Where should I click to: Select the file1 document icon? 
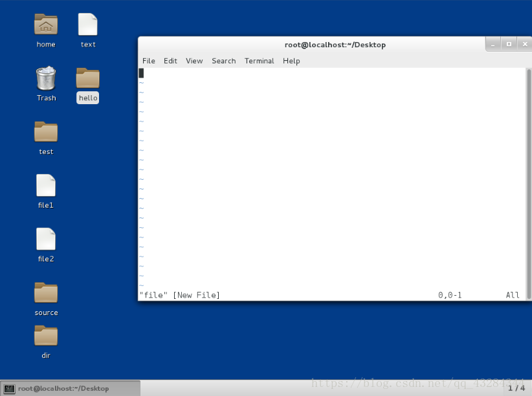[46, 185]
